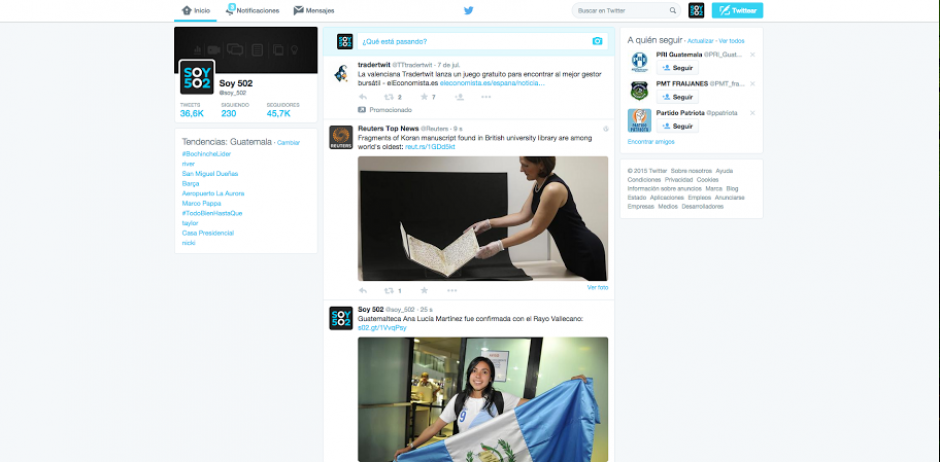Open the #BochincheLider trending topic
940x462 pixels.
pyautogui.click(x=205, y=154)
